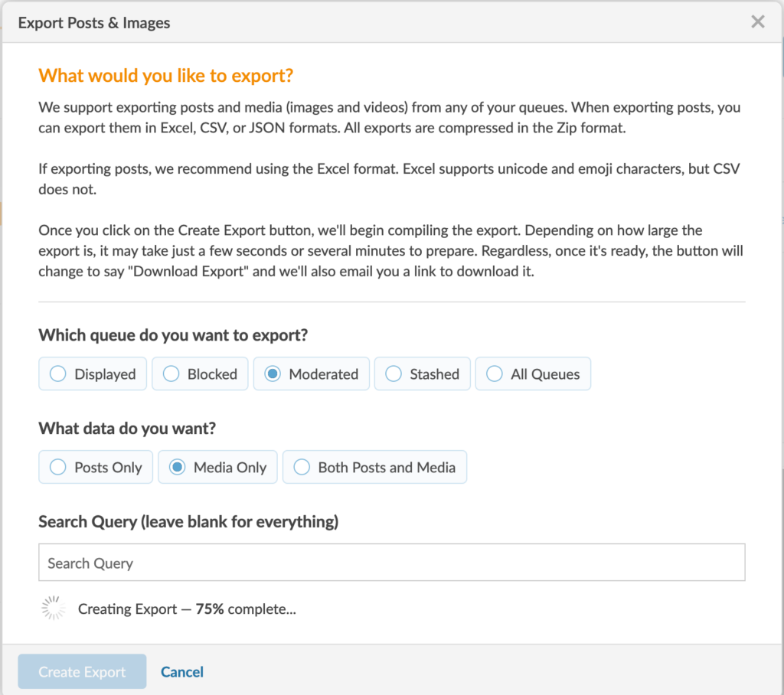
Task: Select Media Only data option
Action: 217,467
